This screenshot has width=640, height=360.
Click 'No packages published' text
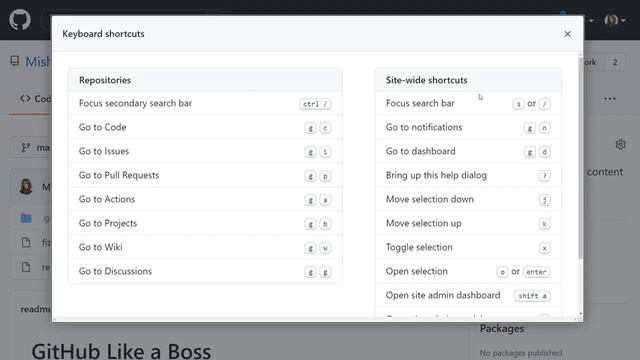(x=521, y=353)
